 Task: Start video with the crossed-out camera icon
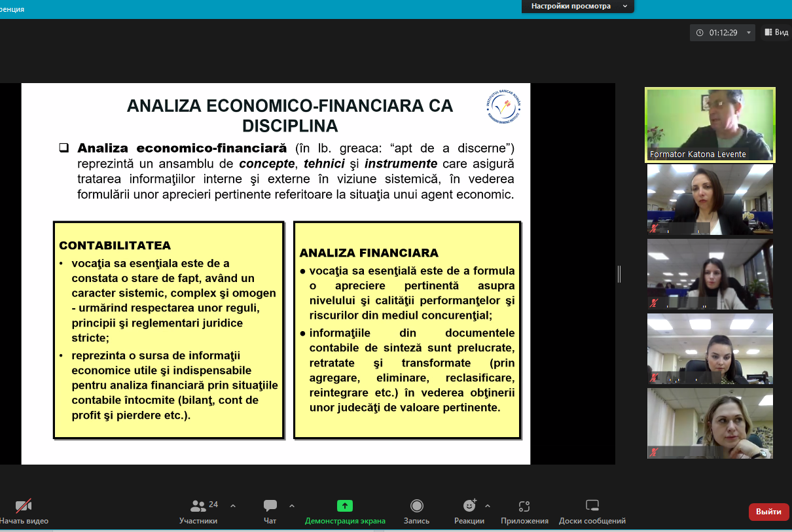[x=24, y=506]
